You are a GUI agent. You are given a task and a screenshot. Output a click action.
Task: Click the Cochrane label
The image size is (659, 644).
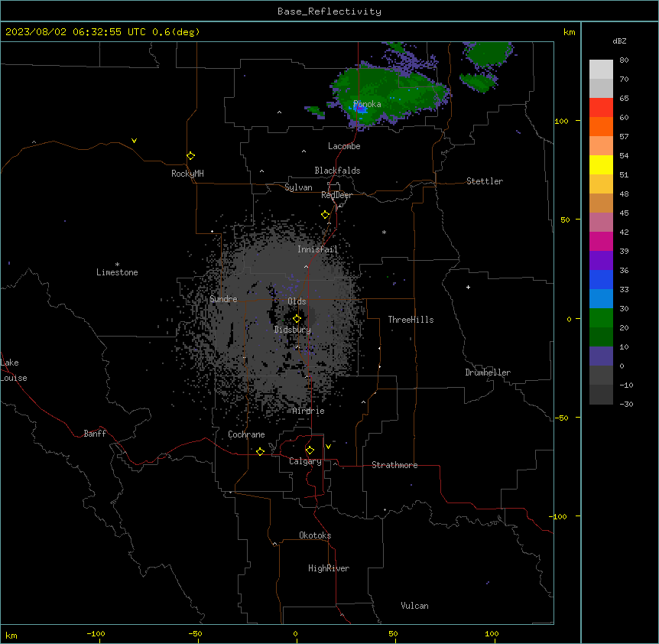(x=246, y=434)
